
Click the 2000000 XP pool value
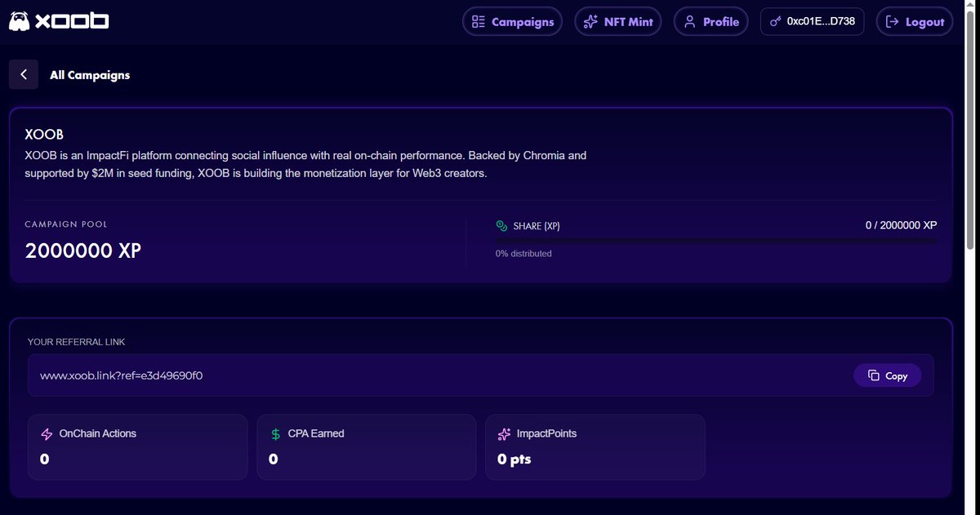point(83,251)
